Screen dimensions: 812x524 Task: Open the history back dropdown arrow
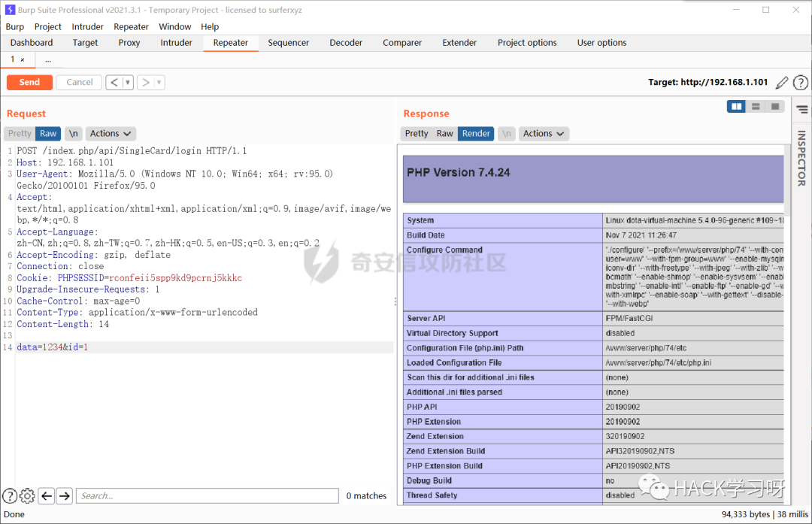pyautogui.click(x=128, y=83)
